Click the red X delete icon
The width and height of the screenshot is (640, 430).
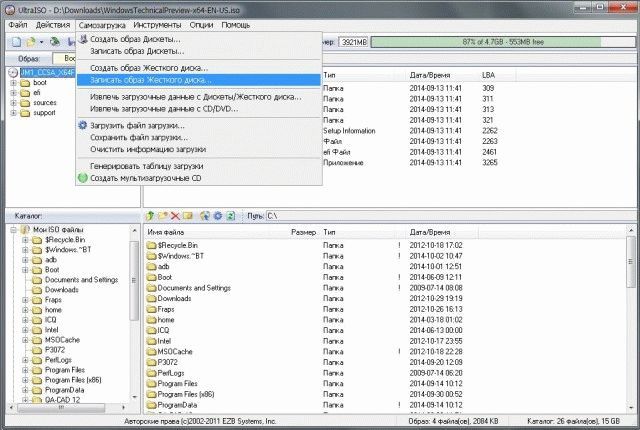(x=175, y=216)
